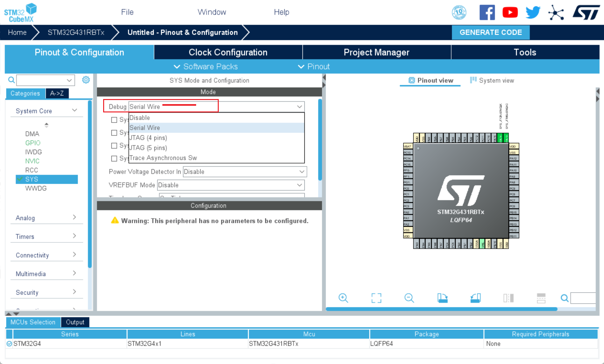Screen dimensions: 604x364
Task: Flip the chip view vertically
Action: click(x=541, y=298)
